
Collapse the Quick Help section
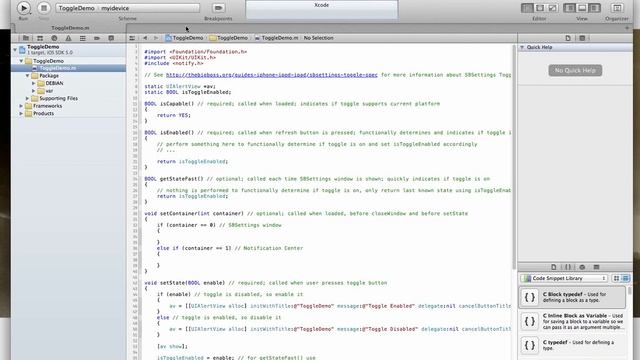[522, 47]
